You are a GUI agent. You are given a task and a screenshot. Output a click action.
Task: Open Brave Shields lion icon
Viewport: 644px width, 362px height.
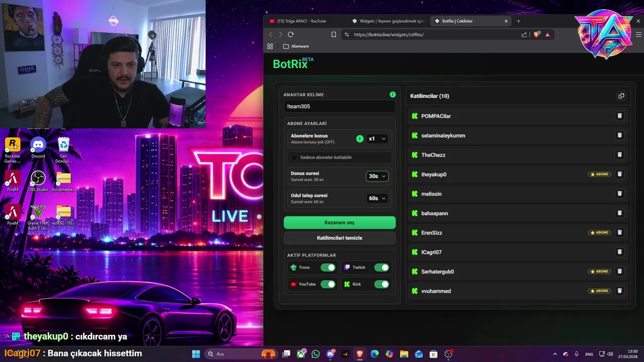[x=536, y=35]
